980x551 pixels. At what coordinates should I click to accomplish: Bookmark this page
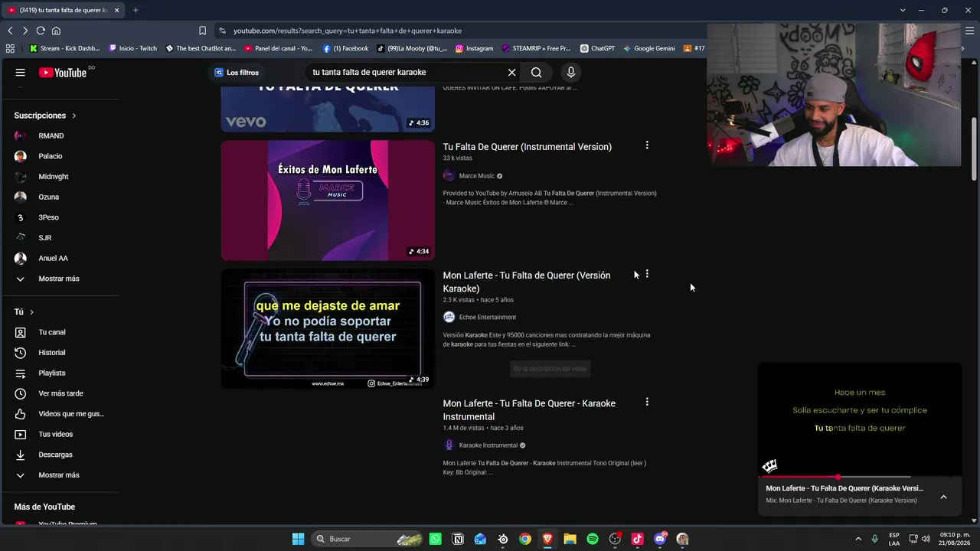pos(202,31)
